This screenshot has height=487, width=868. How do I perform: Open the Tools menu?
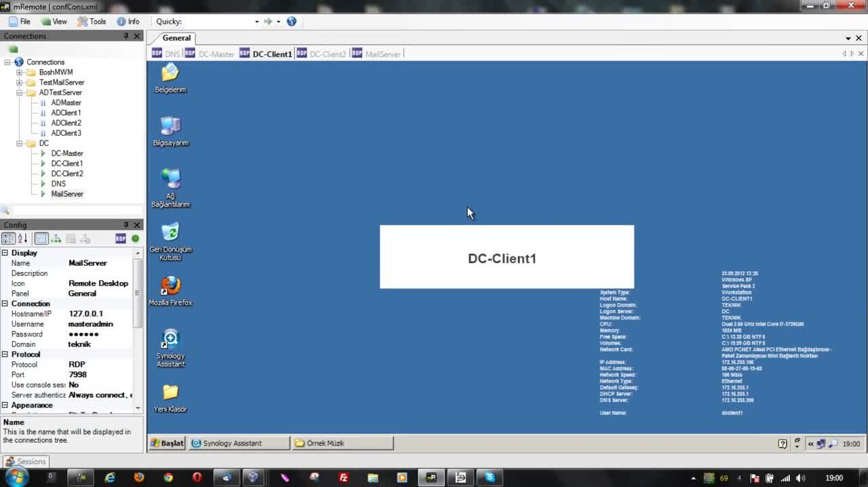tap(92, 22)
